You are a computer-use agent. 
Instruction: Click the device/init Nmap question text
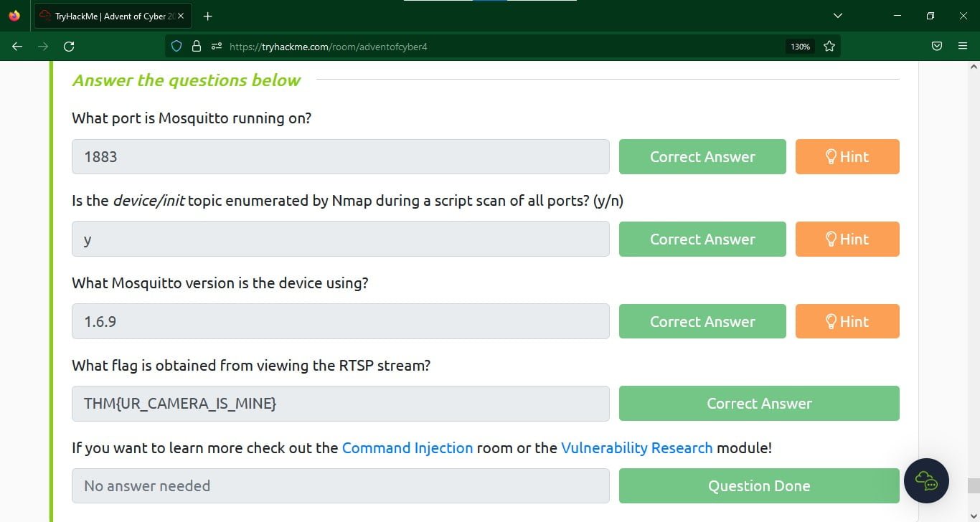pos(347,201)
